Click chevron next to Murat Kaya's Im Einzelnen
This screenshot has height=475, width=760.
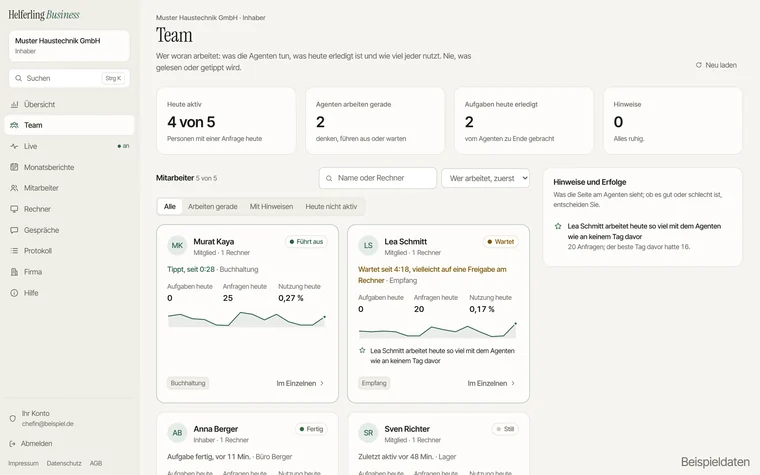(x=322, y=383)
